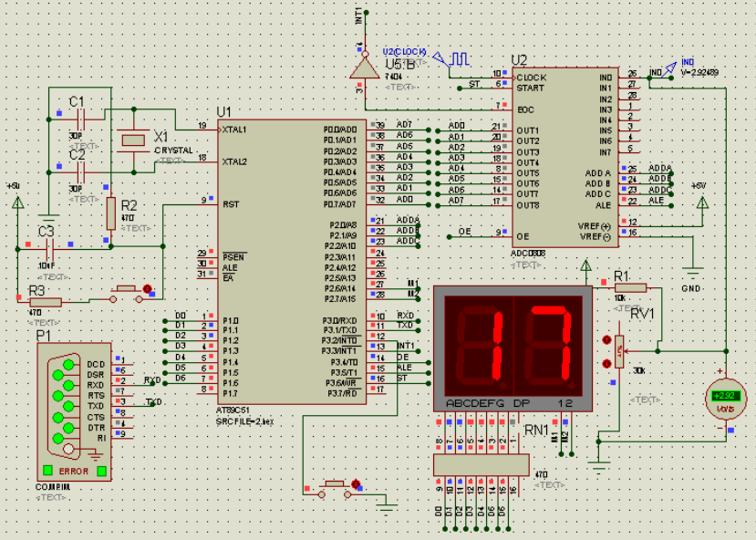Screen dimensions: 756x540
Task: Select resistor R3
Action: [46, 302]
